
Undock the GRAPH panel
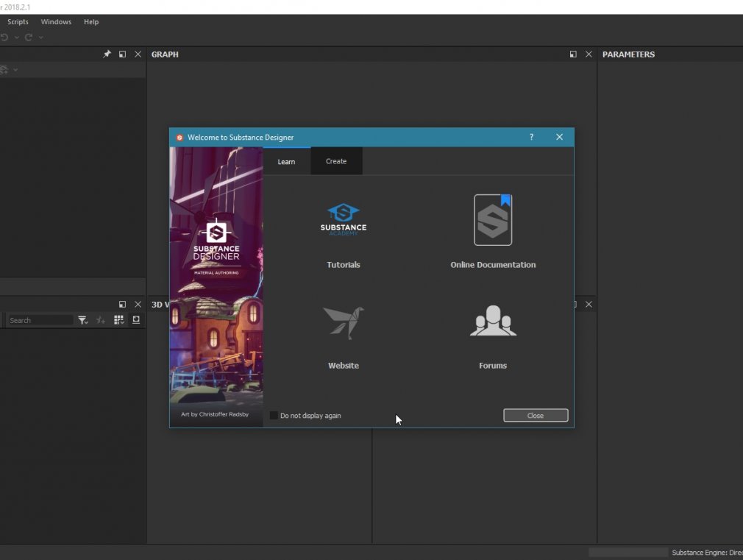pos(573,54)
